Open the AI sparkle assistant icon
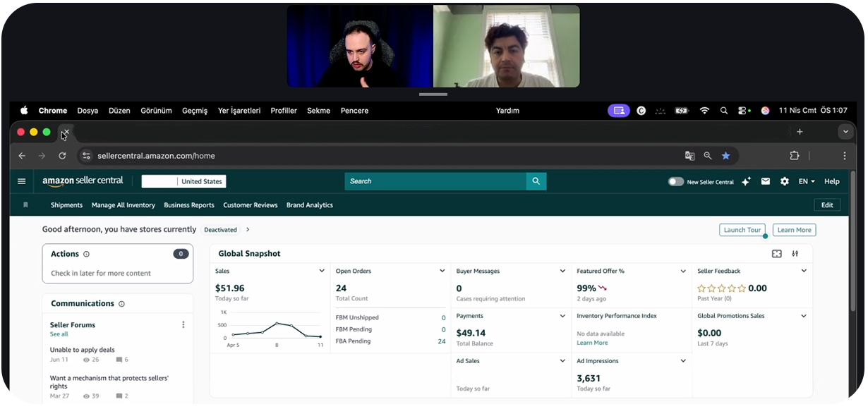 (746, 181)
